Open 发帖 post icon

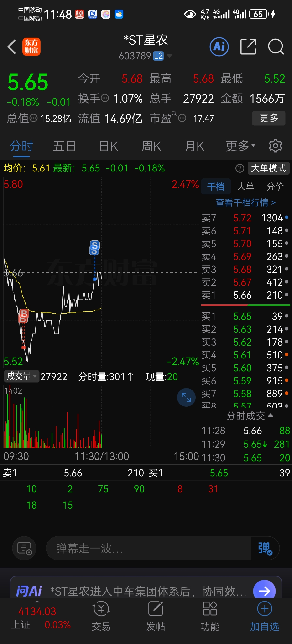156,616
